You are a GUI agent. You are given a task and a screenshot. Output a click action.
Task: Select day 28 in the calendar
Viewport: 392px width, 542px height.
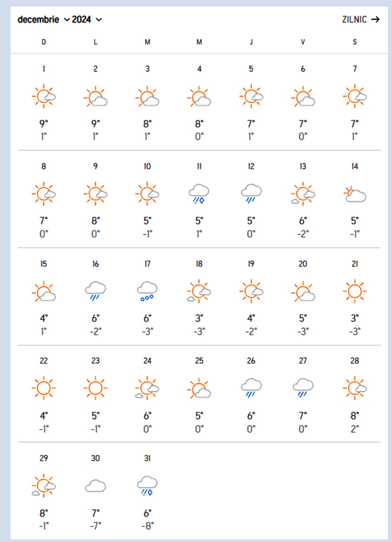coord(355,361)
